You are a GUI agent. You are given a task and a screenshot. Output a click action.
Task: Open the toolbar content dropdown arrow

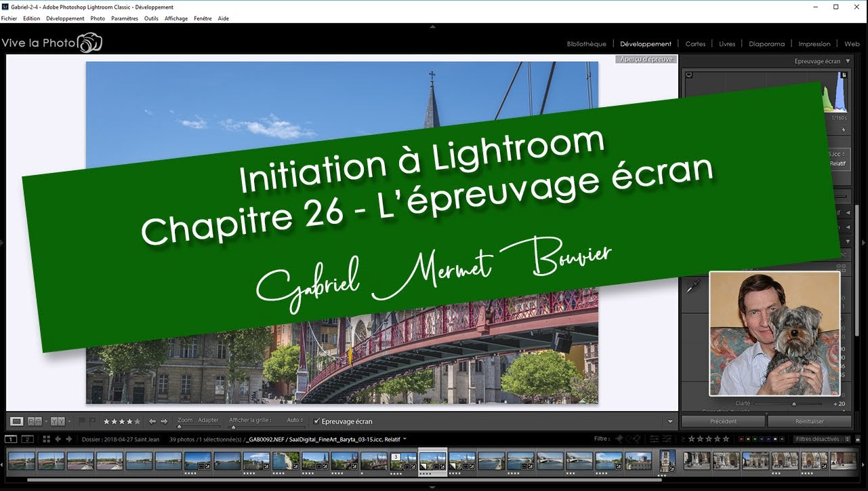point(670,421)
